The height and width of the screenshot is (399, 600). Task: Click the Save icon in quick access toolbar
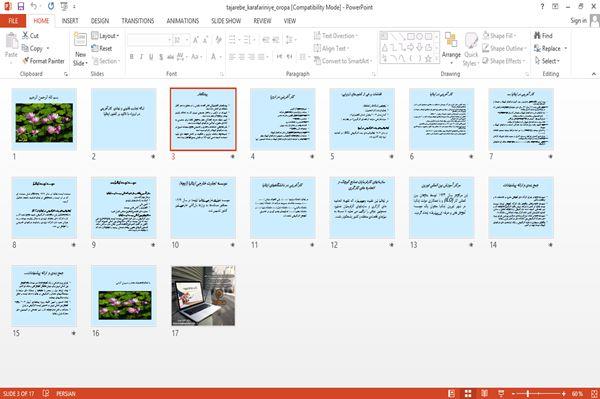[x=21, y=6]
